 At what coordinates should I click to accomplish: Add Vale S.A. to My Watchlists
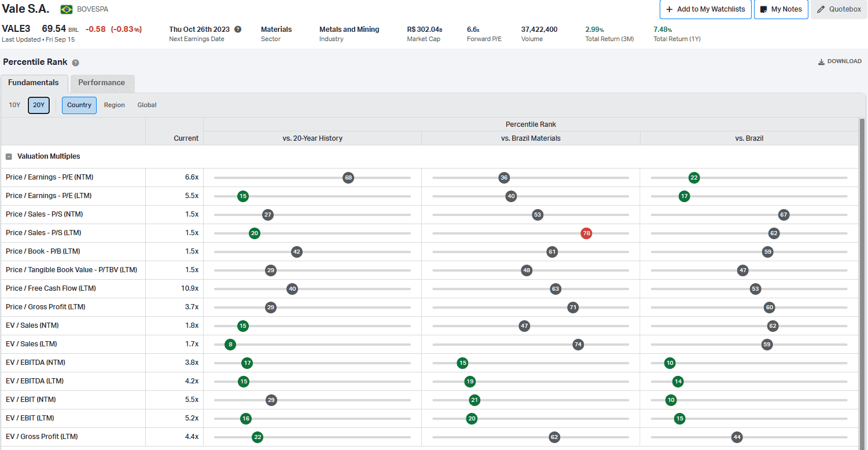(706, 9)
